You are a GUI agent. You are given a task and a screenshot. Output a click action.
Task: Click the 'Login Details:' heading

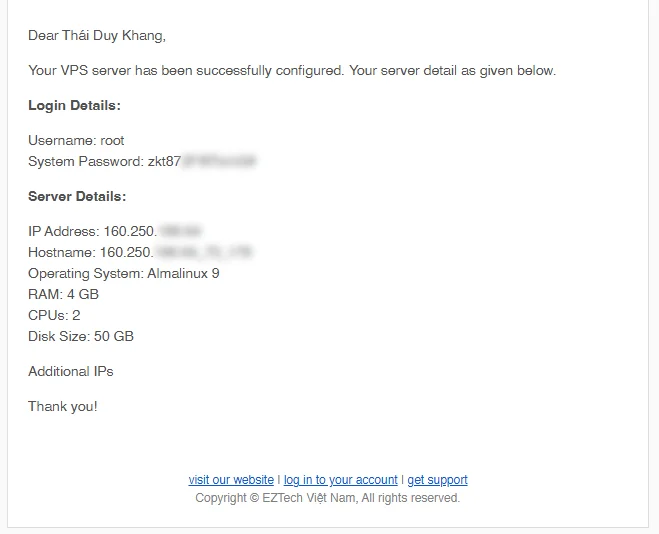(74, 105)
